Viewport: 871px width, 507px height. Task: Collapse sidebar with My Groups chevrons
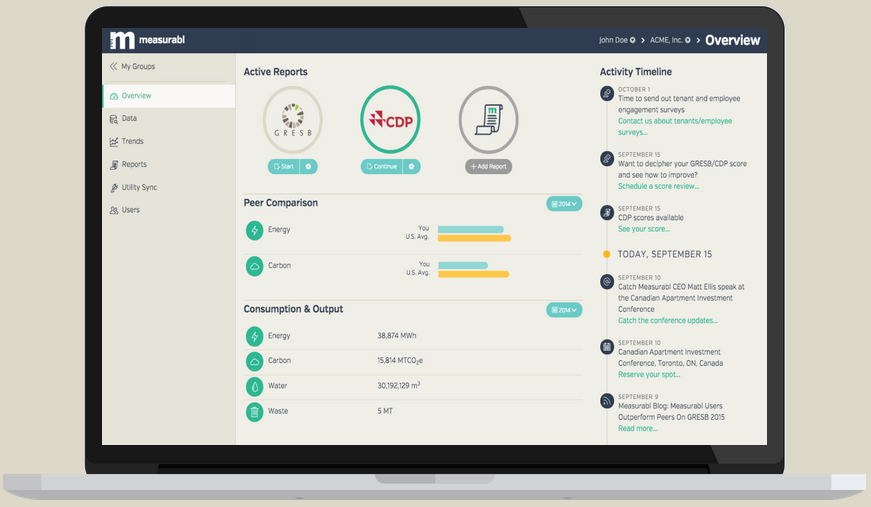tap(113, 66)
